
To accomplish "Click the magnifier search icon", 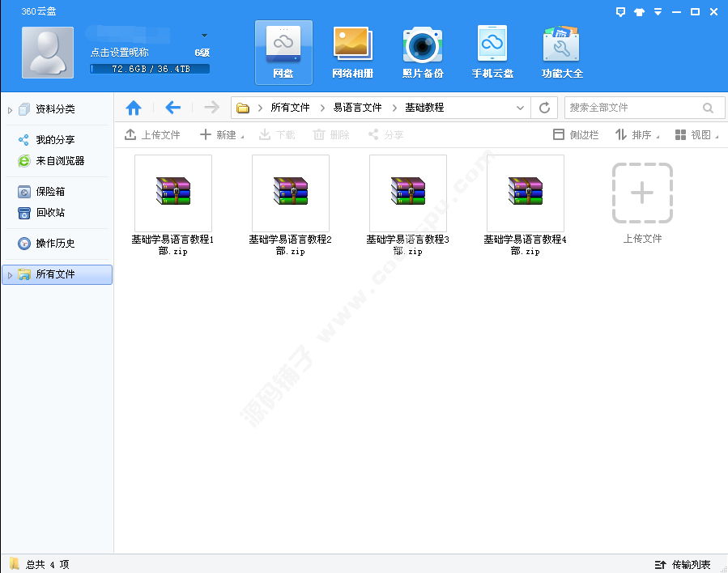I will (708, 108).
